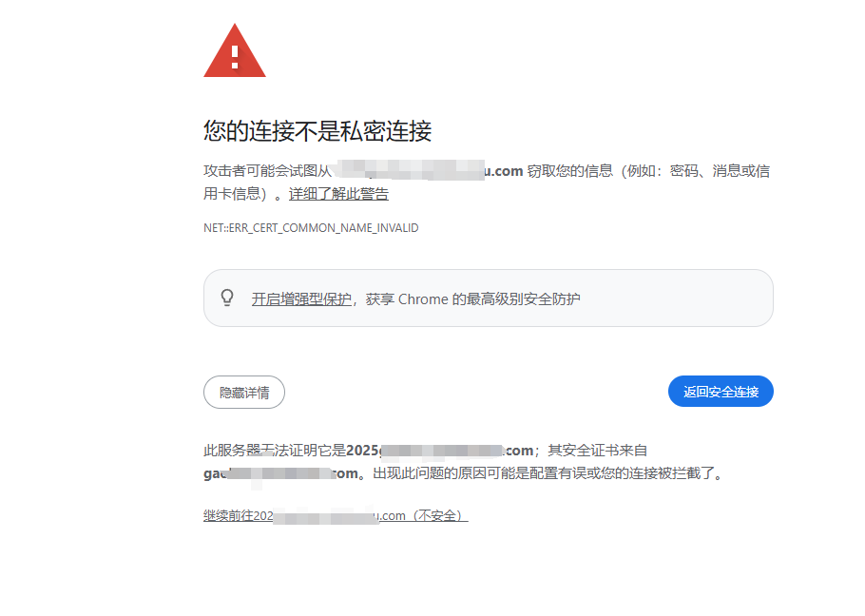Open the 开启增强型保护 link
Image resolution: width=865 pixels, height=616 pixels.
tap(301, 298)
